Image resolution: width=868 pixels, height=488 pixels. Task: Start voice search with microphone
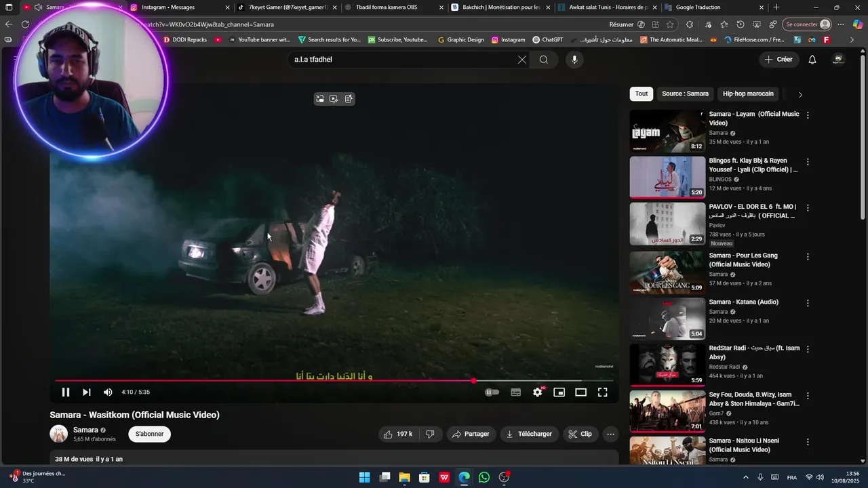574,60
